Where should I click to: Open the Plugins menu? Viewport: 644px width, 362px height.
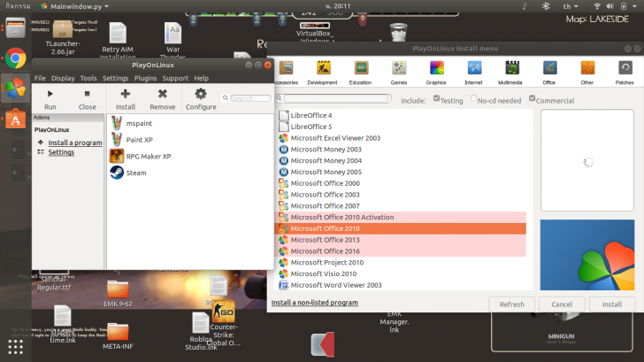(x=145, y=78)
